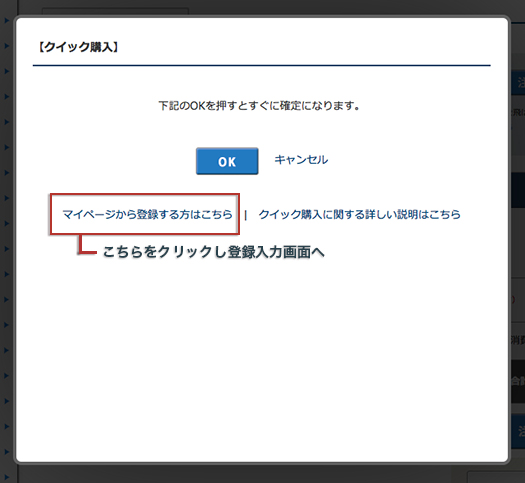Click the dimmed field behind dialog top edge
The height and width of the screenshot is (483, 525).
tap(116, 12)
